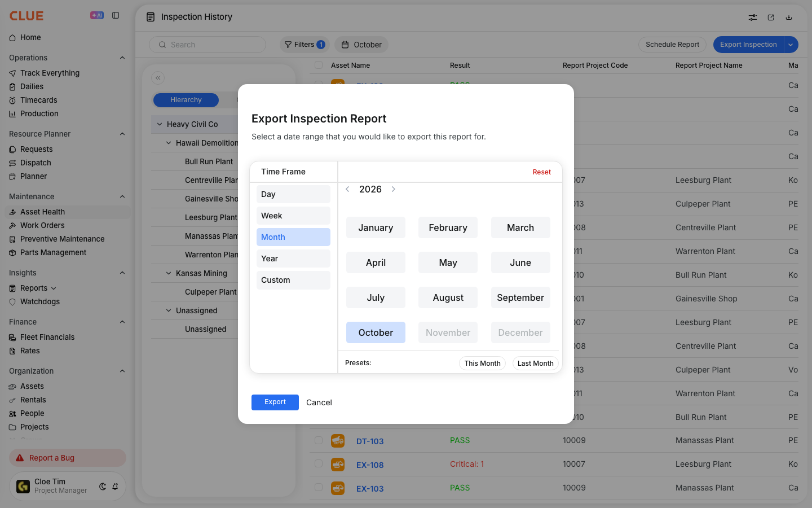The width and height of the screenshot is (812, 508).
Task: Collapse Heavy Civil Co tree node
Action: [160, 124]
